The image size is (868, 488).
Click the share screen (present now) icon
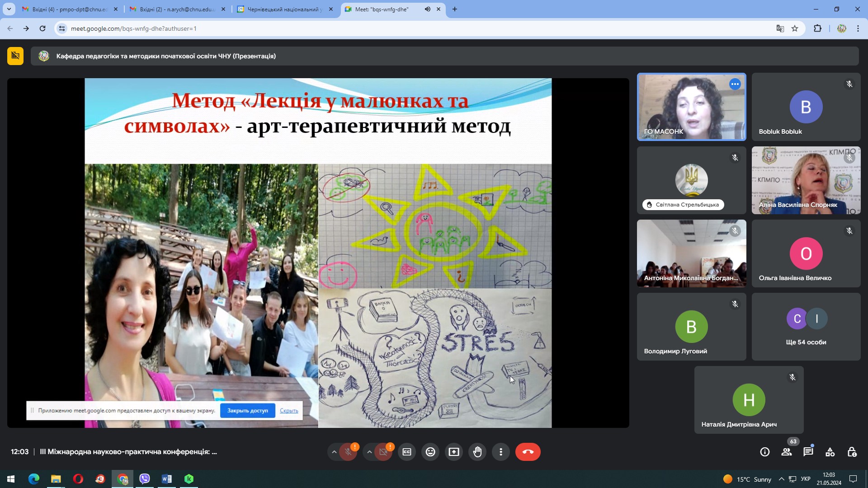pos(454,452)
